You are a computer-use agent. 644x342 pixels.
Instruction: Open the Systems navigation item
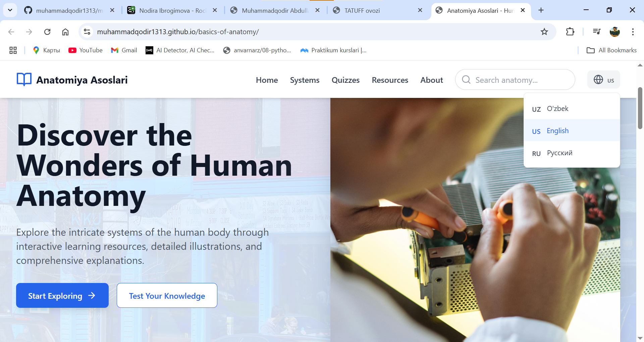(x=305, y=80)
